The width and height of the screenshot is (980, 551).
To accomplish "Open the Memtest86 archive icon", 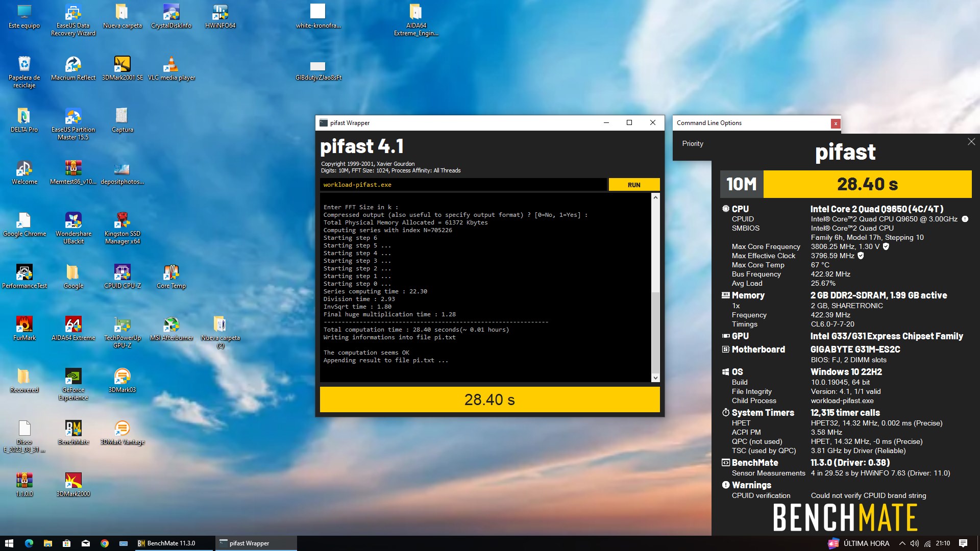I will click(x=73, y=172).
